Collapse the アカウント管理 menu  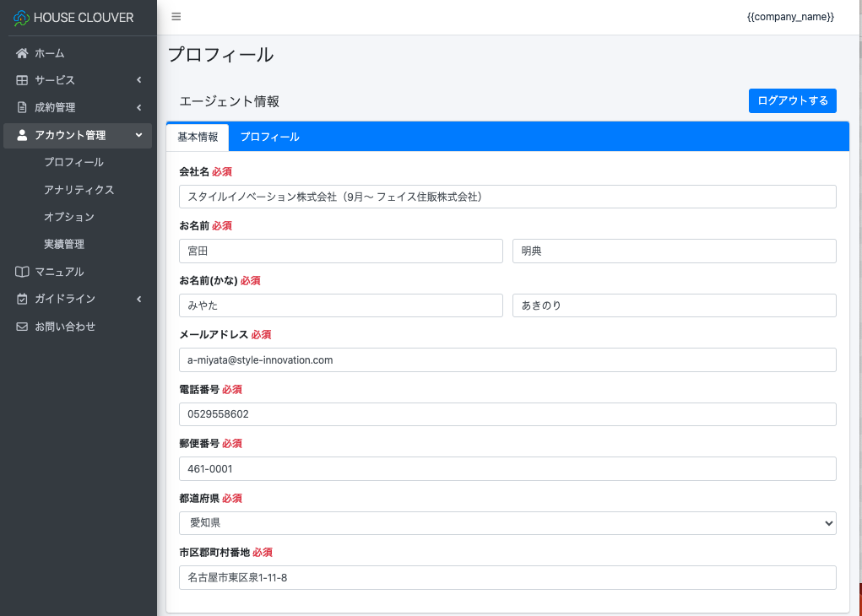(138, 135)
